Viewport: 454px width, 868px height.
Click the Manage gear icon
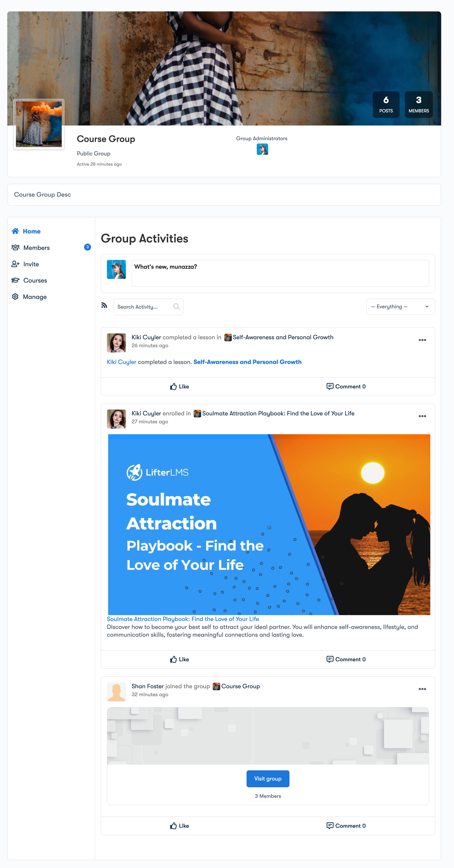pyautogui.click(x=15, y=297)
